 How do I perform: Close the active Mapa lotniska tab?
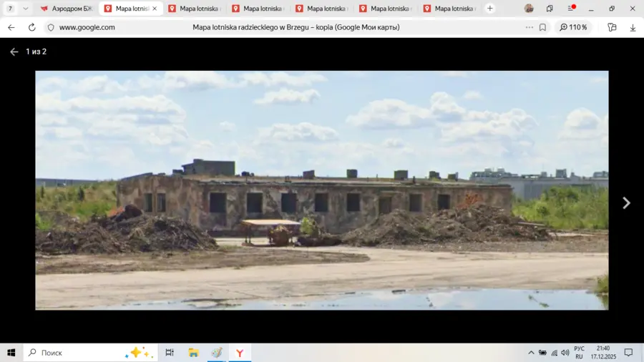coord(155,9)
